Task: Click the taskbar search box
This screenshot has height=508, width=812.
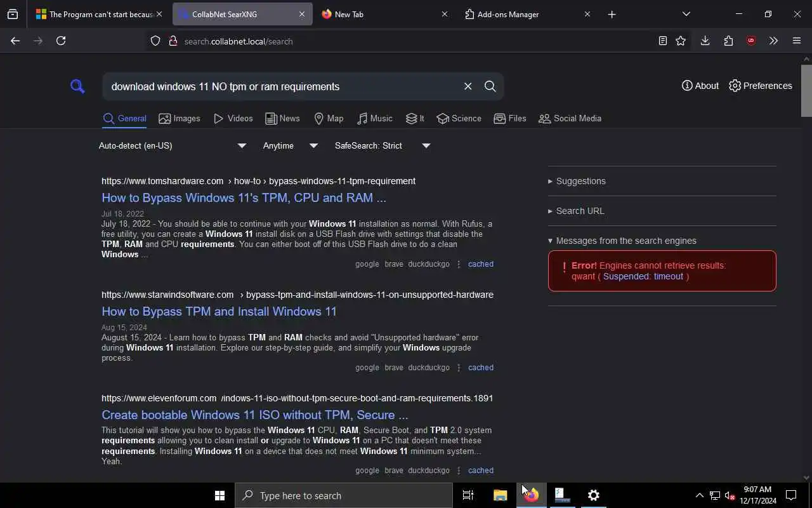Action: (x=344, y=495)
